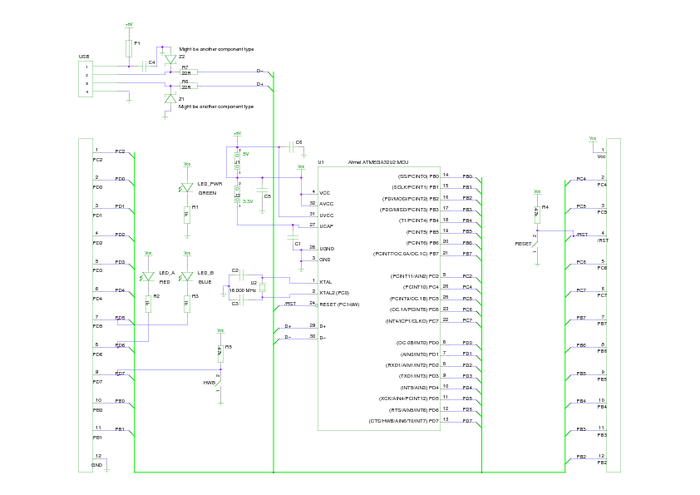Select resistor R6 on the D+ line
The height and width of the screenshot is (495, 700).
[x=186, y=86]
